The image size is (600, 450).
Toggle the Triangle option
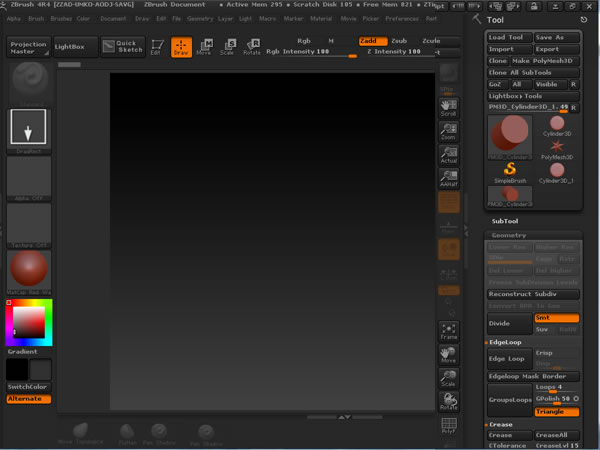click(x=557, y=412)
